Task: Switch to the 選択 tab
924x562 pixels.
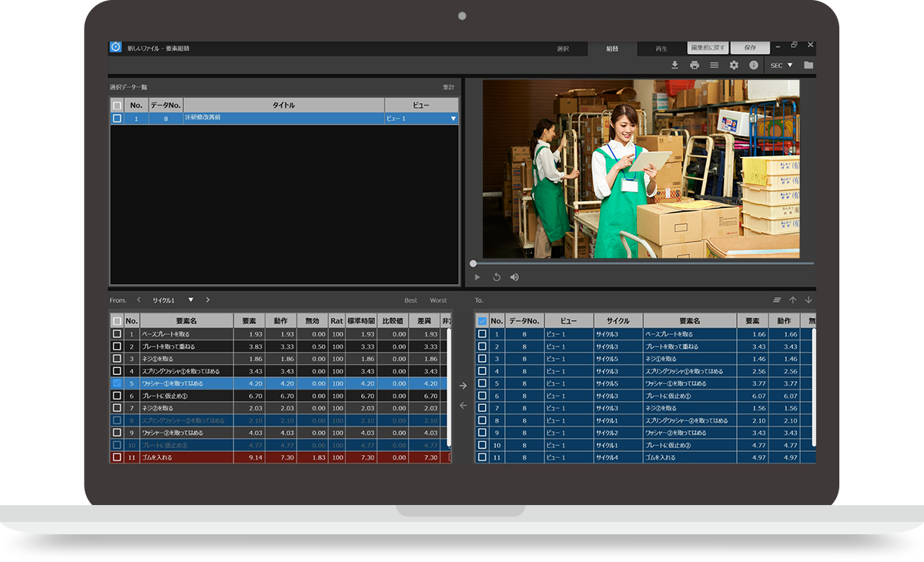Action: (563, 49)
